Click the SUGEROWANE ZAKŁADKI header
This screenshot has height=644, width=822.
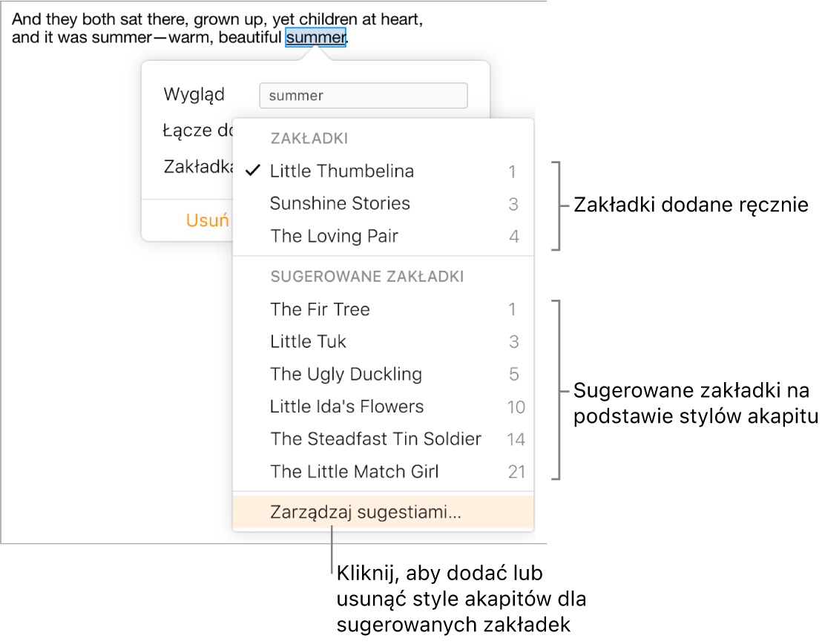366,277
